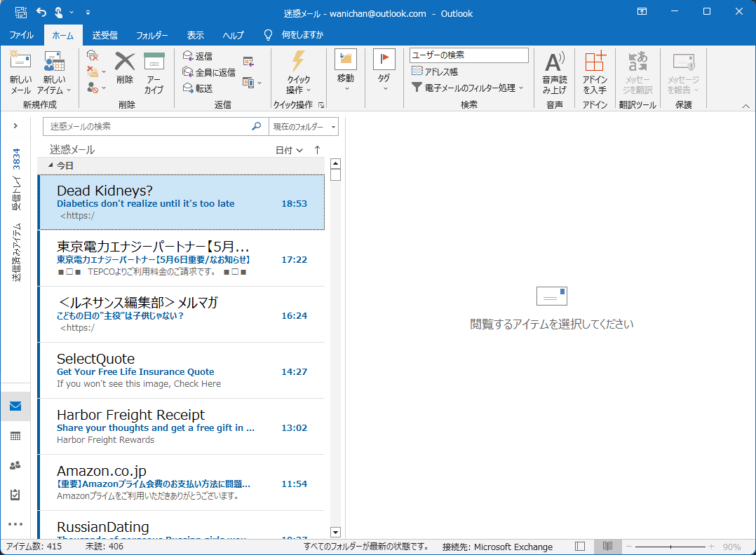Click the zoom slider in status bar
Image resolution: width=756 pixels, height=555 pixels.
[671, 547]
